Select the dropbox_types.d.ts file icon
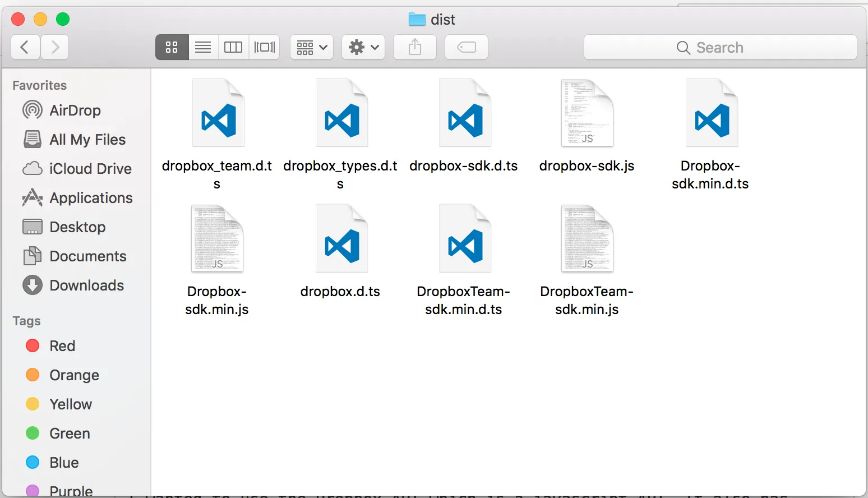Screen dimensions: 868x498 [x=341, y=113]
